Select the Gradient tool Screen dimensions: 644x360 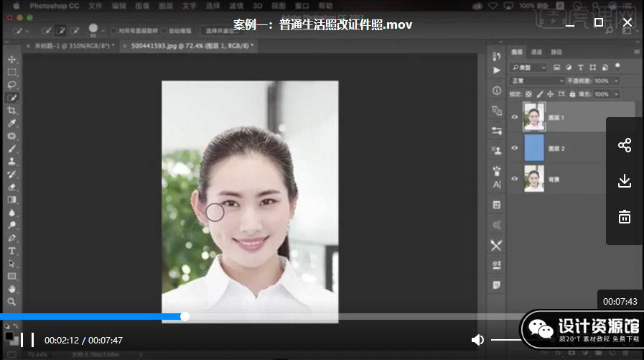tap(11, 200)
